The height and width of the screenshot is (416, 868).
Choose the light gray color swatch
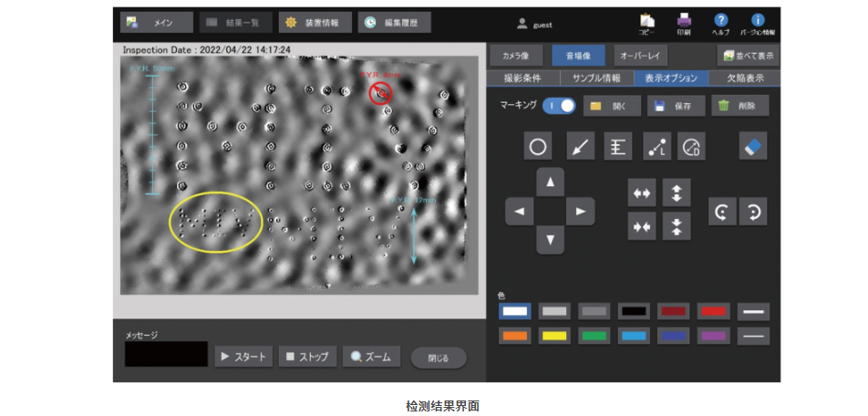pos(554,311)
